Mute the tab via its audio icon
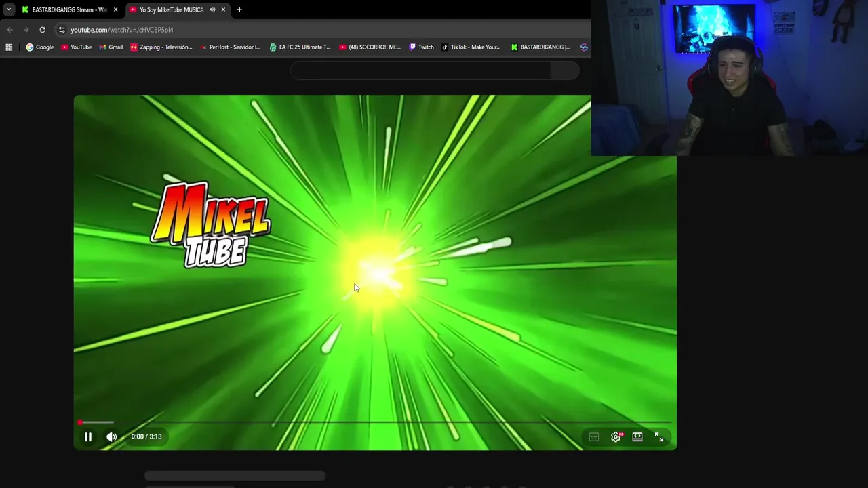The width and height of the screenshot is (868, 488). click(212, 9)
